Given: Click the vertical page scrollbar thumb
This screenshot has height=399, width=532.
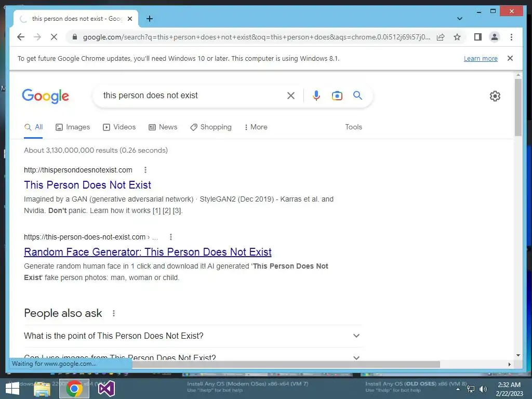Looking at the screenshot, I should pyautogui.click(x=518, y=108).
